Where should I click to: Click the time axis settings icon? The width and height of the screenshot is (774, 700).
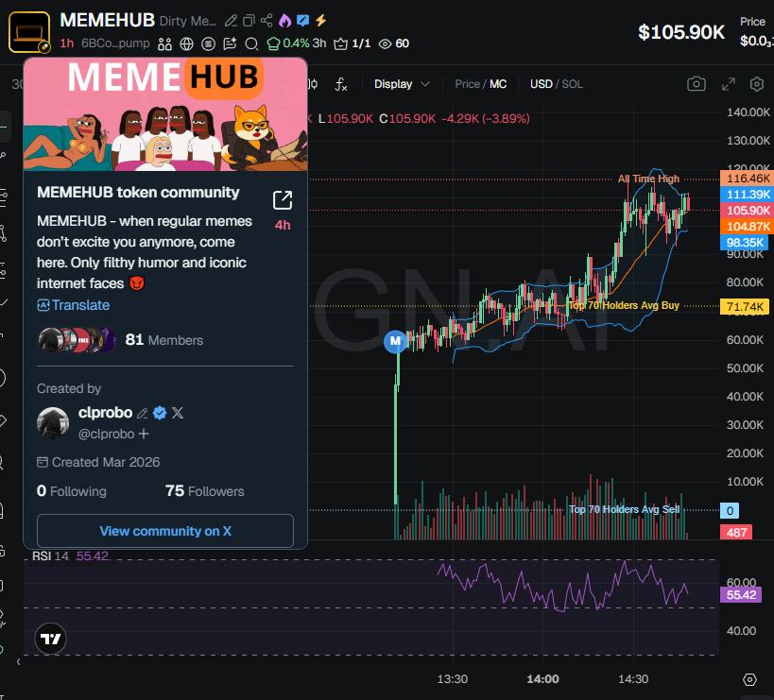[749, 679]
